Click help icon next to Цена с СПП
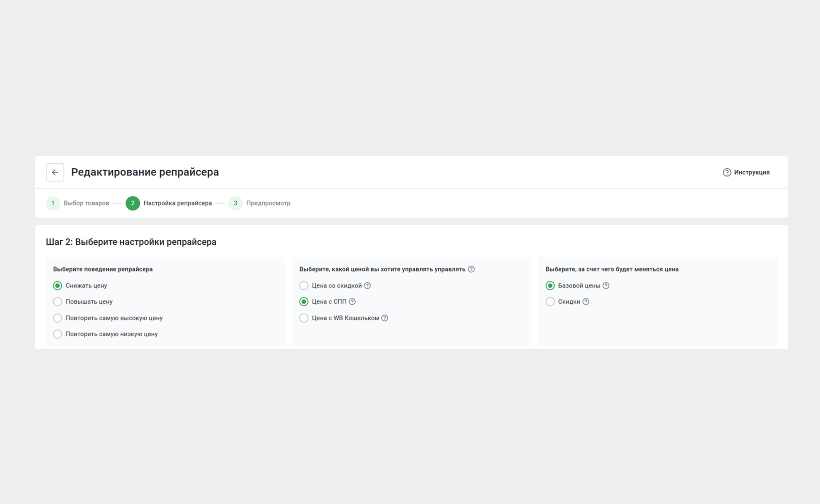The width and height of the screenshot is (820, 504). (352, 301)
